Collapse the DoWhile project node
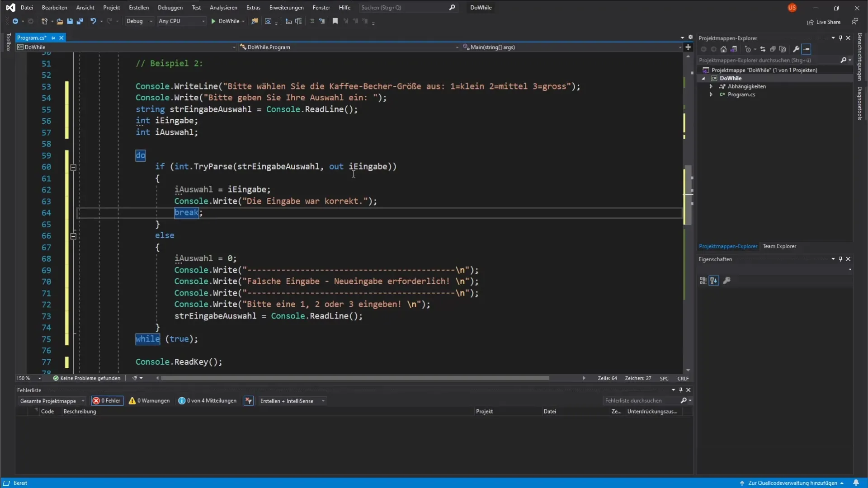 pyautogui.click(x=703, y=78)
